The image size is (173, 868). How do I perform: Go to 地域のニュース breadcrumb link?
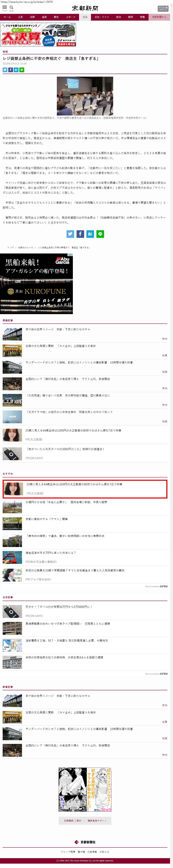click(26, 247)
